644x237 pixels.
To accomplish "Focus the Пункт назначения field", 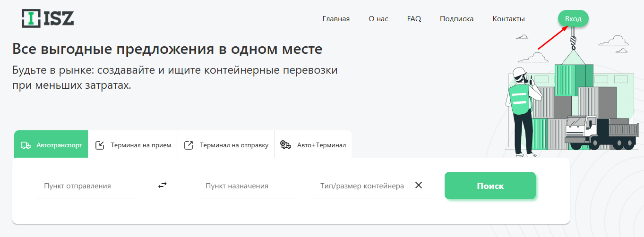I will (248, 186).
